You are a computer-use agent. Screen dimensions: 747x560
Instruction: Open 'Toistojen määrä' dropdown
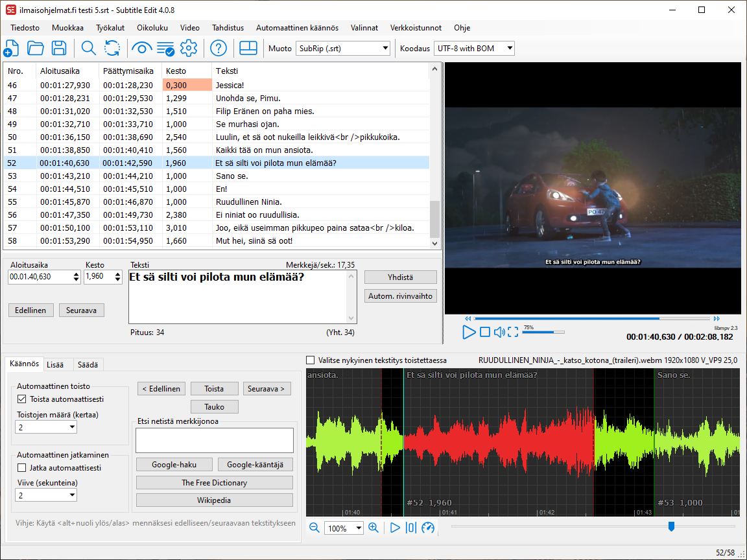click(x=46, y=427)
